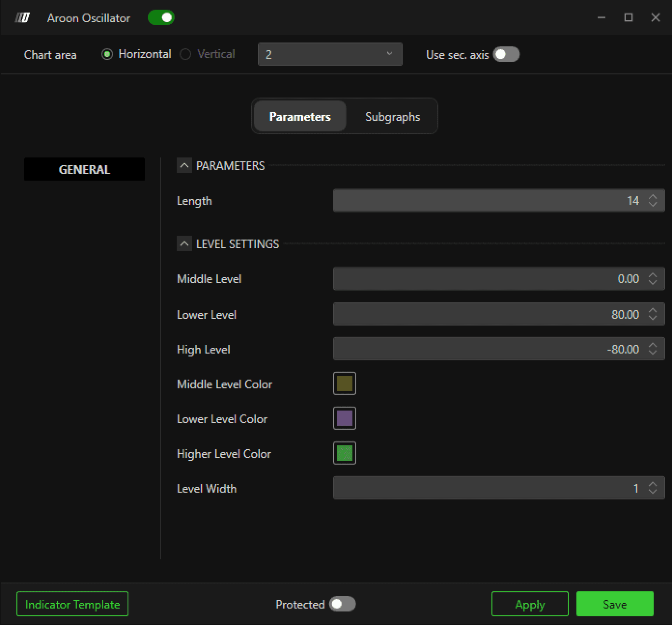Select the GENERAL category in sidebar
The width and height of the screenshot is (672, 625).
pyautogui.click(x=84, y=169)
